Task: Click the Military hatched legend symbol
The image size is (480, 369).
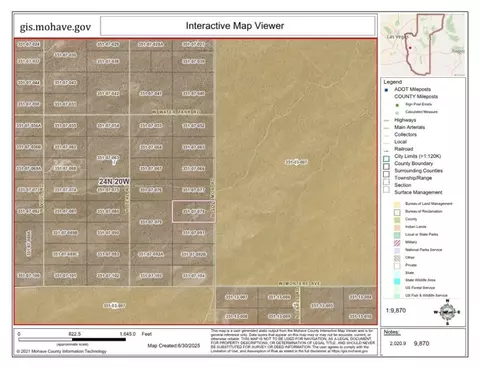Action: click(x=397, y=243)
